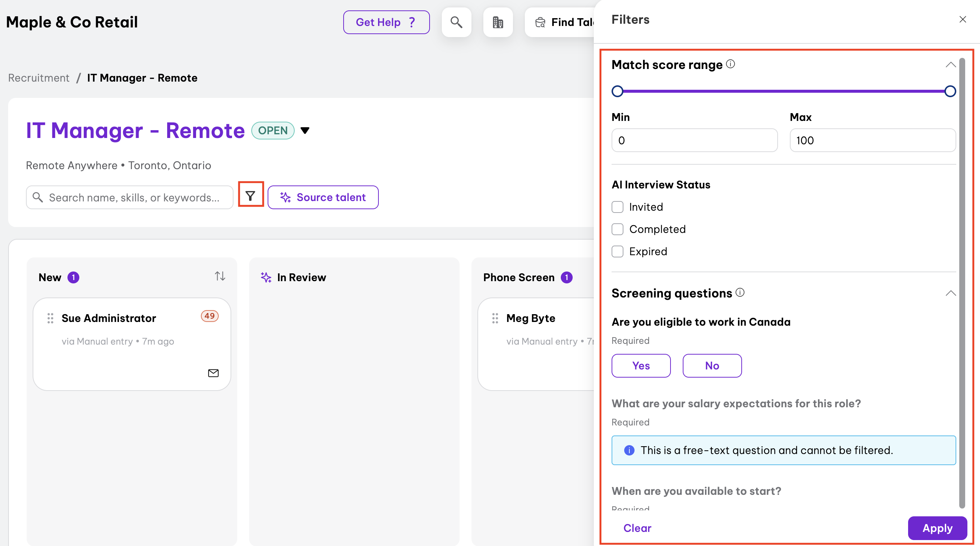Screen dimensions: 980x546
Task: Go to Recruitment breadcrumb
Action: 39,78
